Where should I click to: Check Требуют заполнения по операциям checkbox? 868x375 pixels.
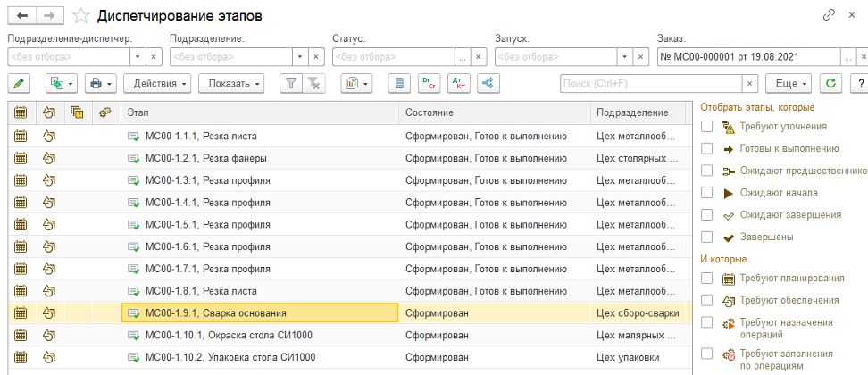coord(706,353)
